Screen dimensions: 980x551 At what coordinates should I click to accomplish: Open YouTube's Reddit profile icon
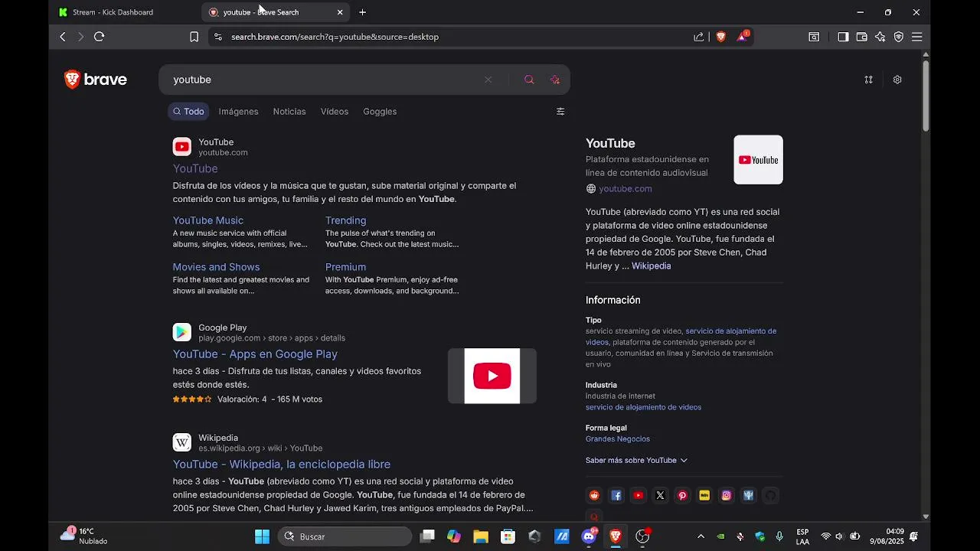point(594,496)
